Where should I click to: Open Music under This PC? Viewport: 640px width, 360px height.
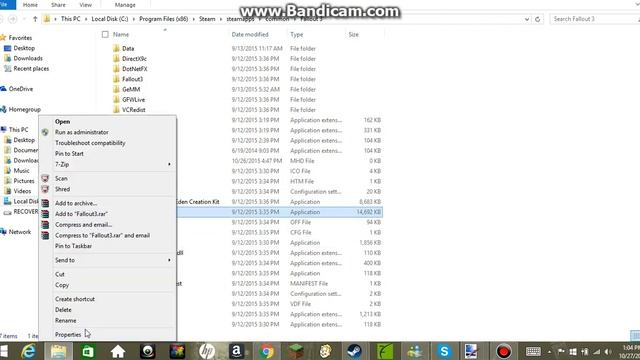click(21, 171)
